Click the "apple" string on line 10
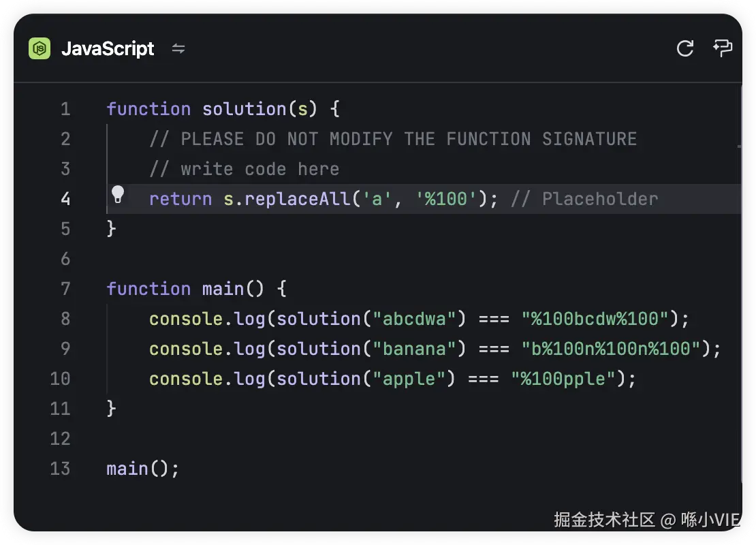 409,379
